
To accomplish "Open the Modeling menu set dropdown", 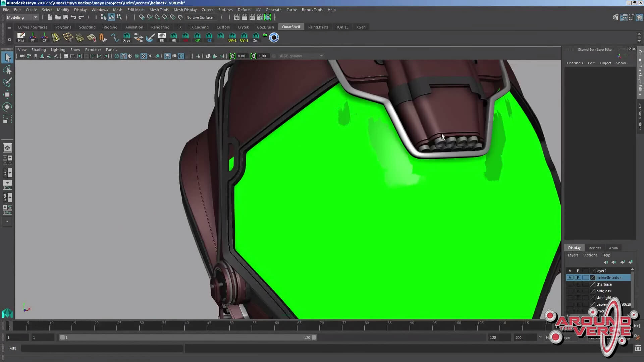I will (22, 17).
